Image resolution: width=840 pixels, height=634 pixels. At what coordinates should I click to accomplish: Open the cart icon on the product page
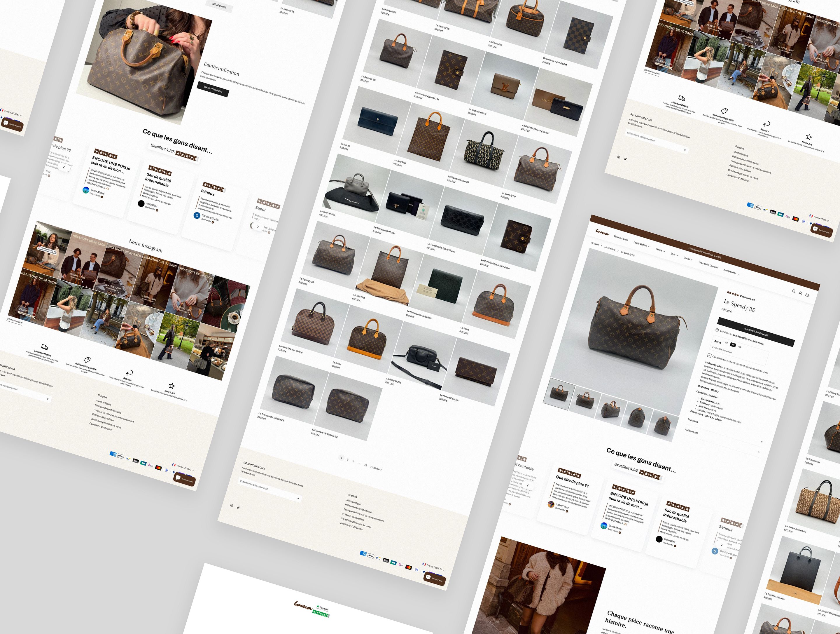(807, 295)
